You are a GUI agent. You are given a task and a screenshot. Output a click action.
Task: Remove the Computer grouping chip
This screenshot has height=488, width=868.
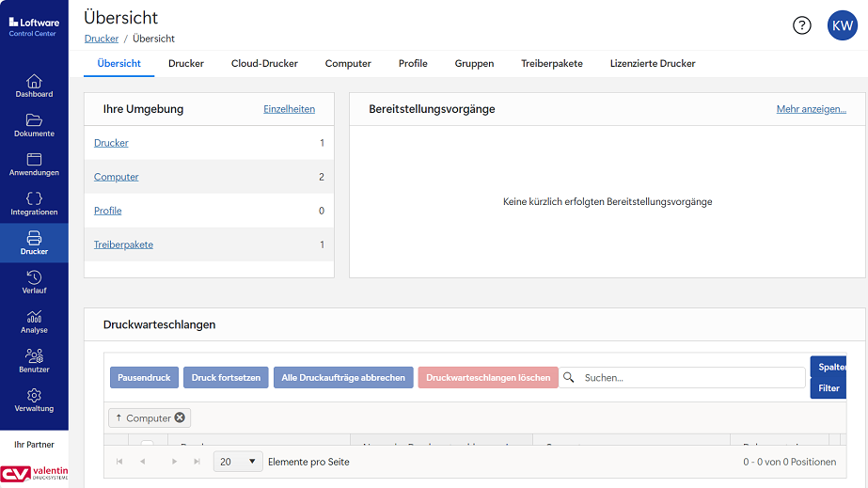point(180,418)
